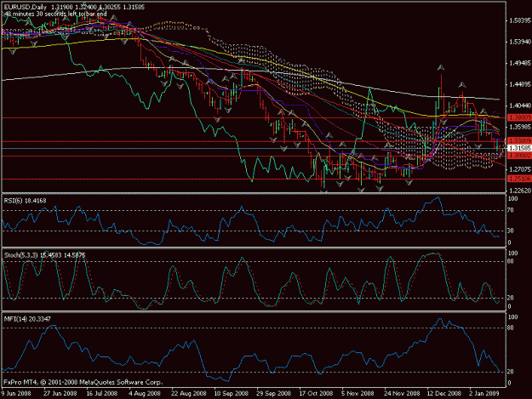The height and width of the screenshot is (399, 532).
Task: Click the 24 Nov 2008 date label
Action: (402, 393)
